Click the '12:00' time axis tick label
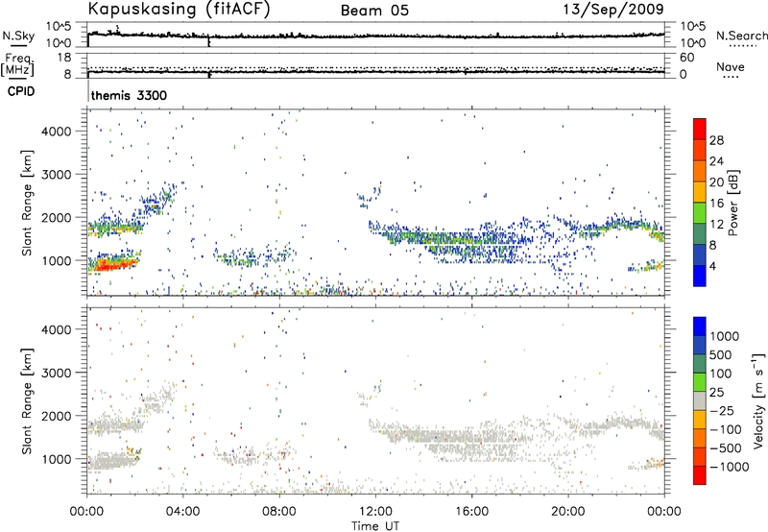Image resolution: width=768 pixels, height=532 pixels. click(x=375, y=512)
